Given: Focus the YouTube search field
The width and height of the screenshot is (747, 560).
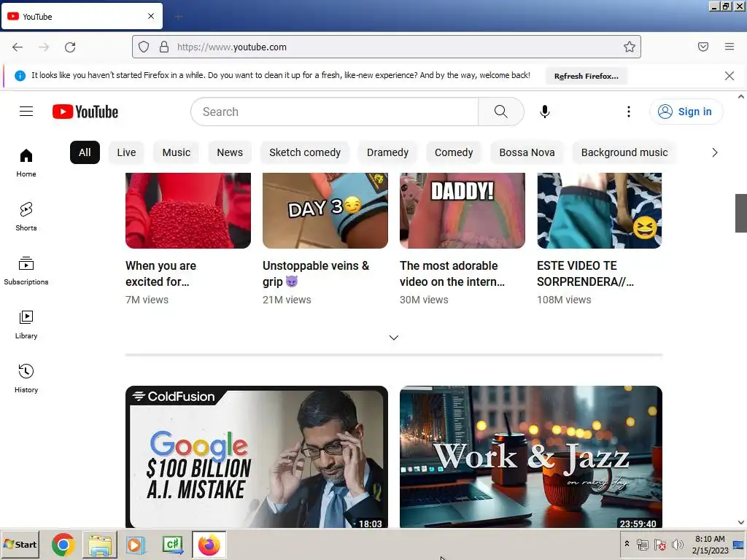Looking at the screenshot, I should pos(334,112).
